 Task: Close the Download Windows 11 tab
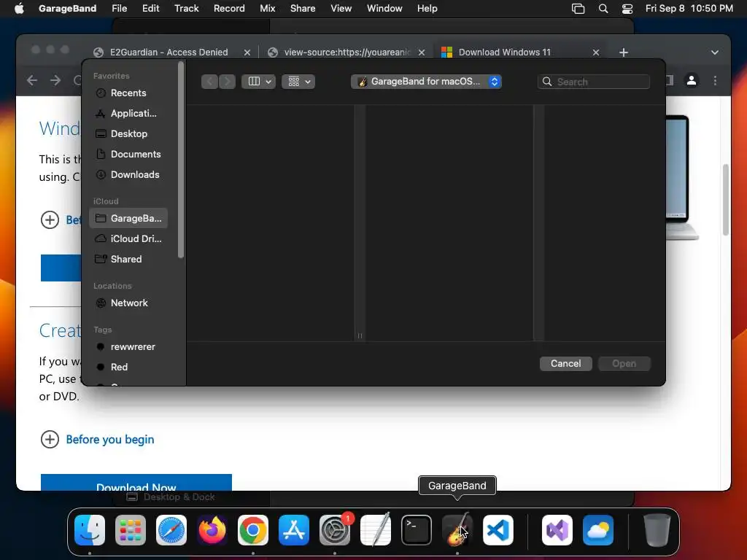(x=595, y=52)
